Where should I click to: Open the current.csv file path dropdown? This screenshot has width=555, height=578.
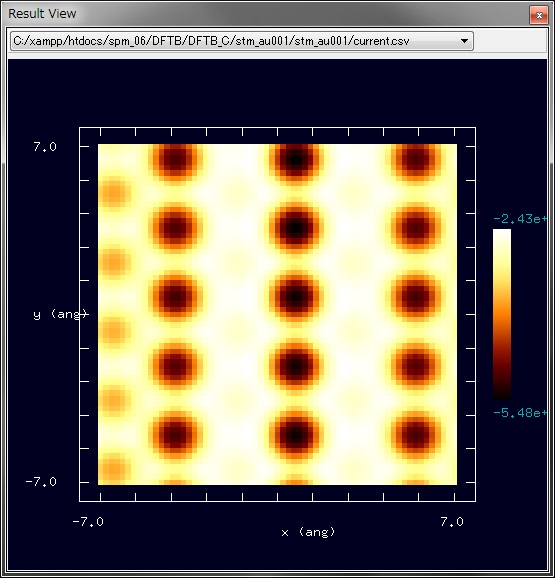(x=242, y=41)
